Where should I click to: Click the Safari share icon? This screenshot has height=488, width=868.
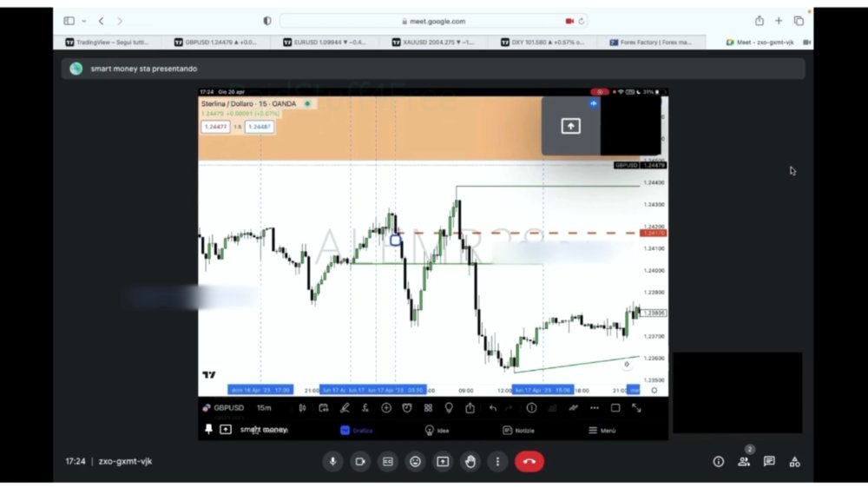tap(759, 21)
